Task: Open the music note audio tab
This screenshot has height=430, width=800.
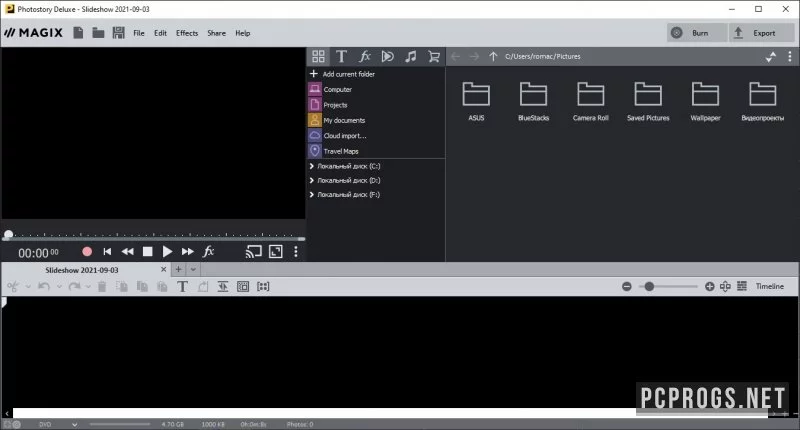Action: click(x=410, y=56)
